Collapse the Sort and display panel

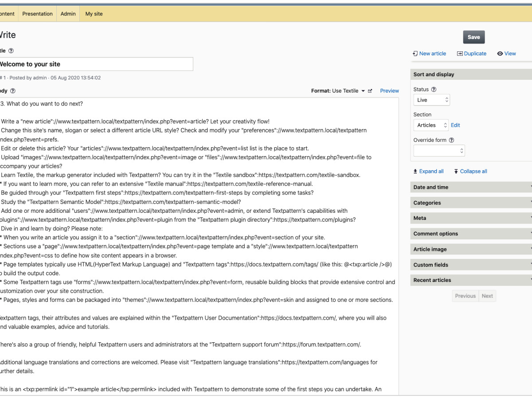pyautogui.click(x=471, y=74)
